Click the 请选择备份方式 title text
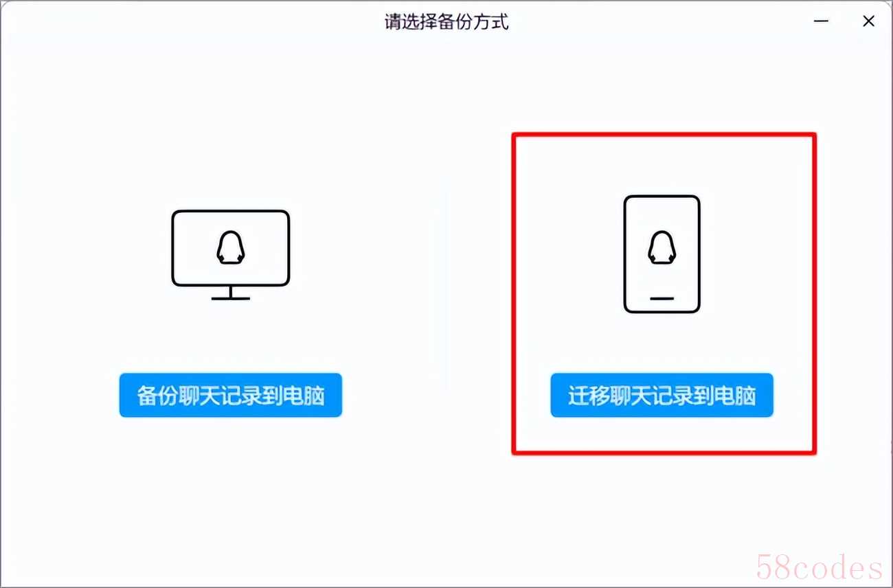This screenshot has width=893, height=588. coord(447,21)
